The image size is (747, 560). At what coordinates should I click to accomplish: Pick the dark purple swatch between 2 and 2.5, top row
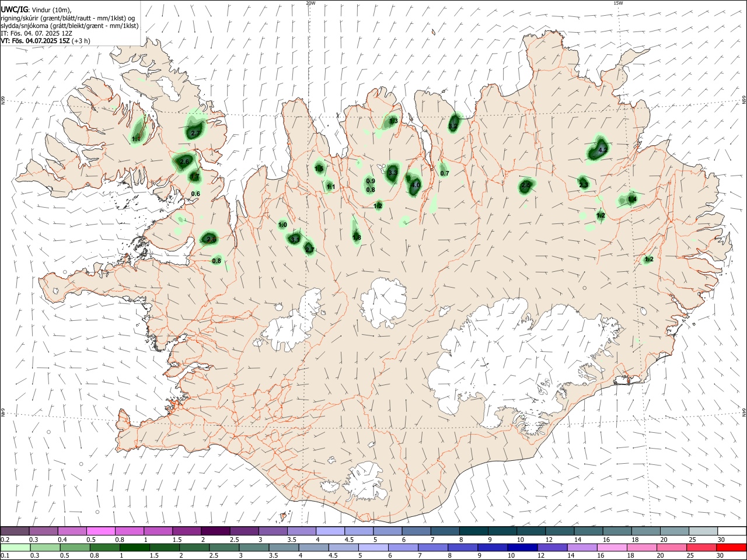point(215,531)
